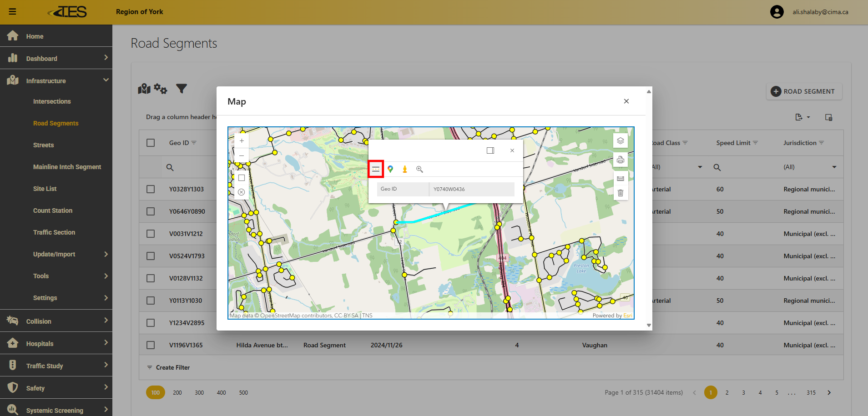Image resolution: width=868 pixels, height=416 pixels.
Task: Open Intersections in the sidebar
Action: coord(52,101)
